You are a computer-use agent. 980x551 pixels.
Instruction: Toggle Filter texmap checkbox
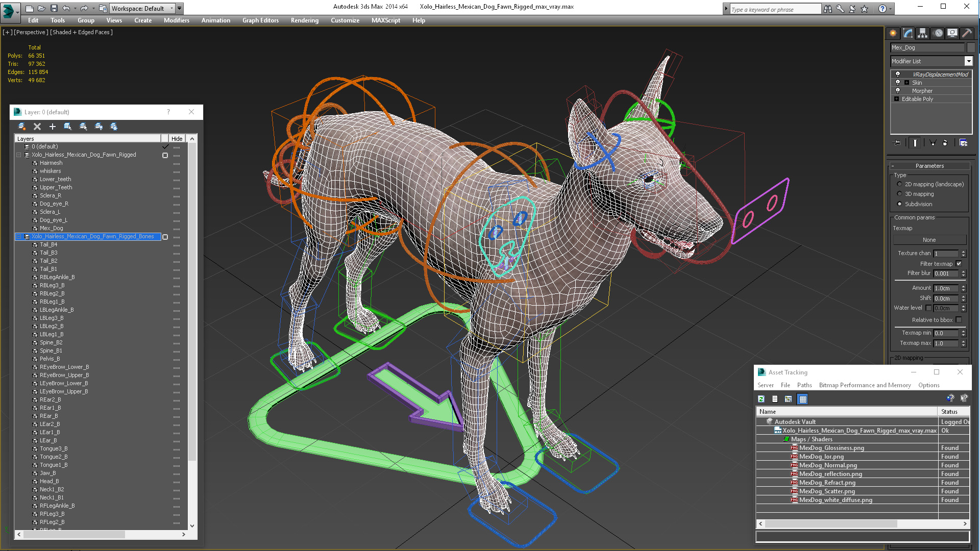pyautogui.click(x=959, y=264)
